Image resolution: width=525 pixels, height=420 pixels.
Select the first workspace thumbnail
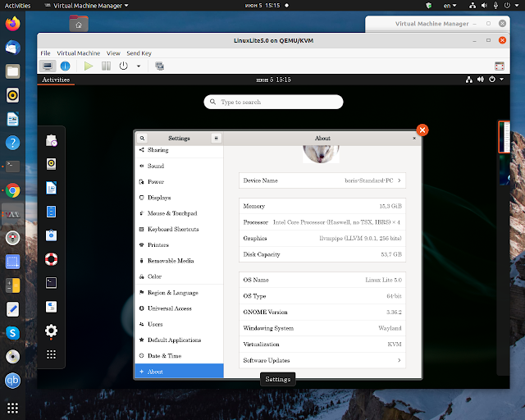[504, 137]
